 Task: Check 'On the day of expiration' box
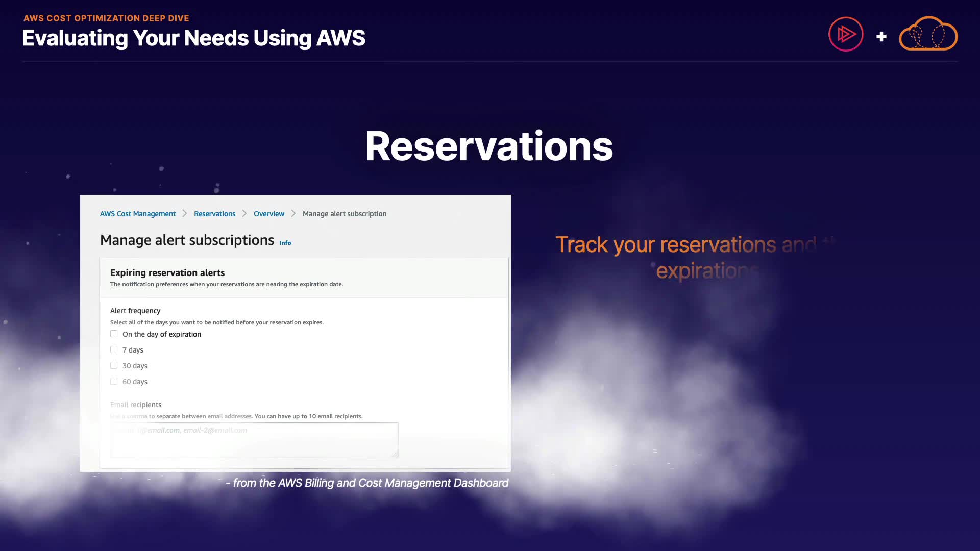[x=114, y=334]
